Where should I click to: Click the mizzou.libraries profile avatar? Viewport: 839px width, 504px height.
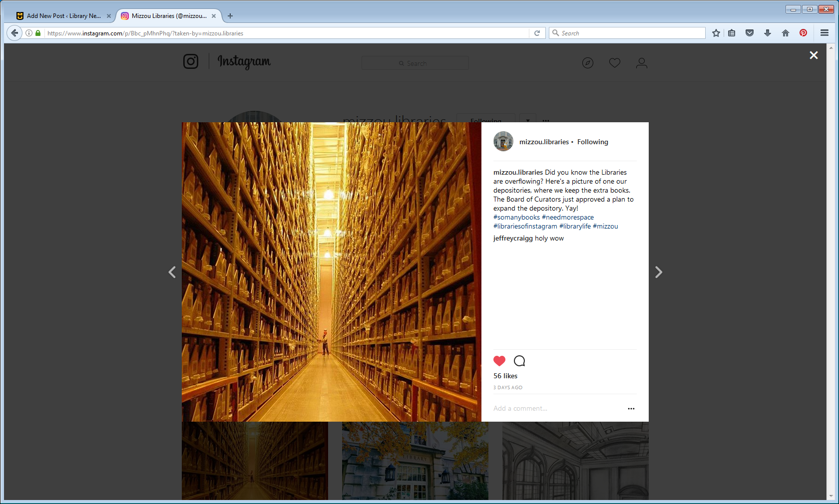[503, 141]
